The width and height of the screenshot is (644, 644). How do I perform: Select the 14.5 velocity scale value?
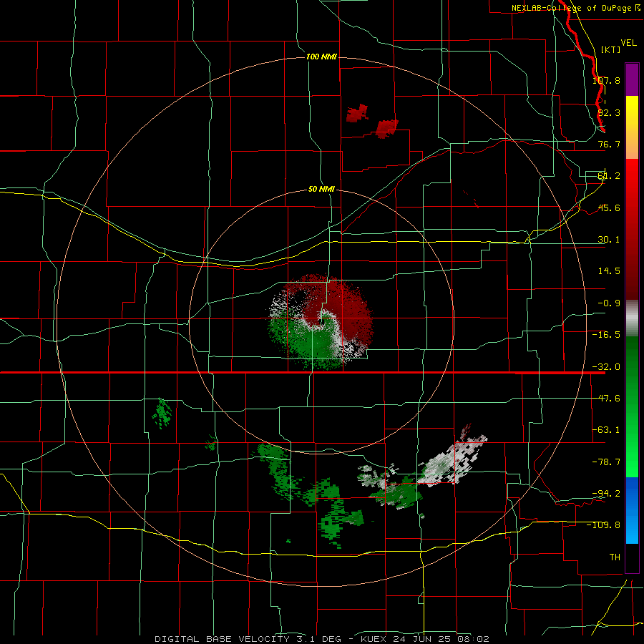609,271
